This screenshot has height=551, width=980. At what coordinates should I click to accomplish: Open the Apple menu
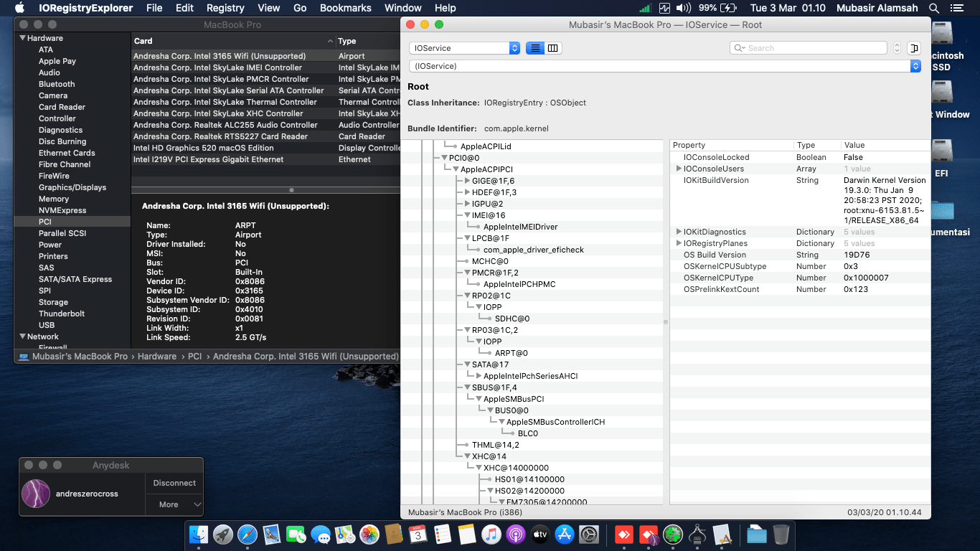[x=19, y=8]
